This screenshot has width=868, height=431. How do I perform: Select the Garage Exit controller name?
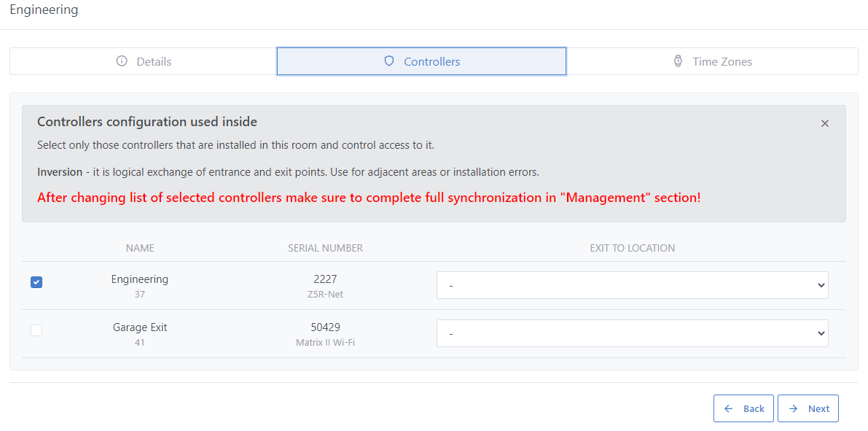140,327
